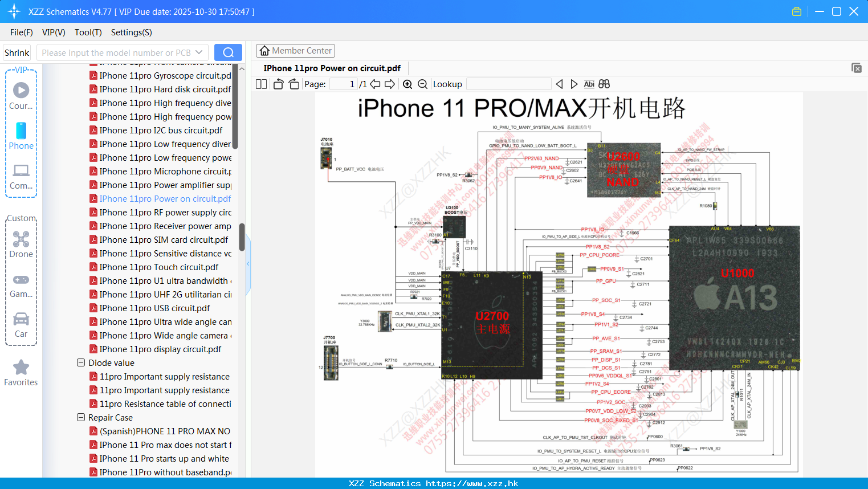Zoom out of the schematic
This screenshot has height=489, width=868.
tap(422, 84)
